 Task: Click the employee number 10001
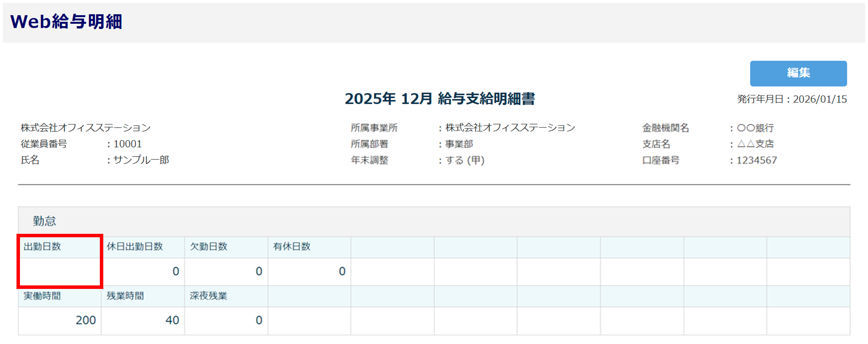point(128,144)
